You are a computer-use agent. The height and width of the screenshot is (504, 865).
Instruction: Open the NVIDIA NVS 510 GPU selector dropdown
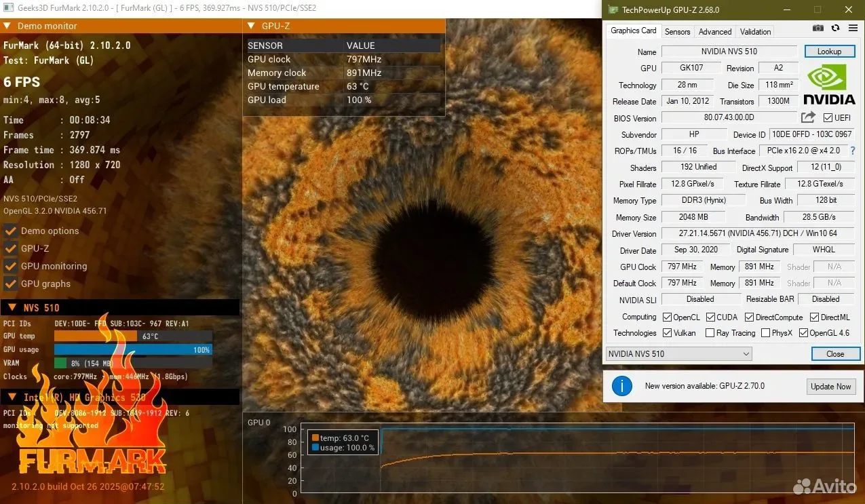click(x=678, y=353)
